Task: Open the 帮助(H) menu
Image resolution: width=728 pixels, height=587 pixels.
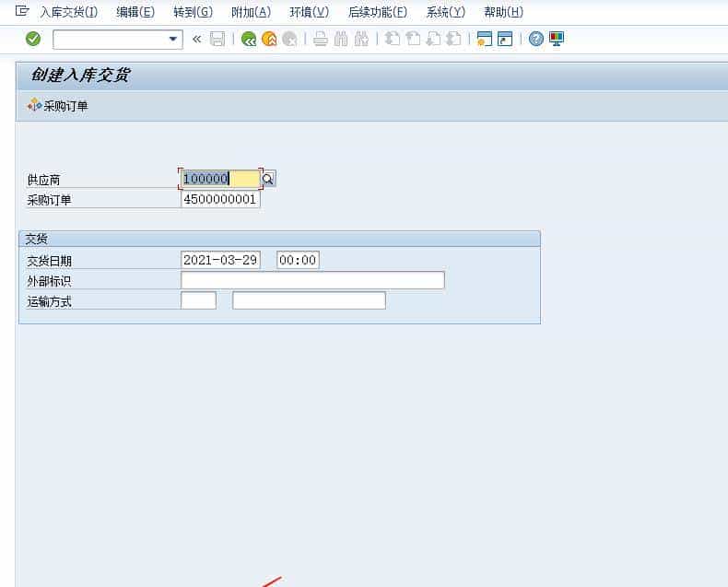Action: point(504,12)
